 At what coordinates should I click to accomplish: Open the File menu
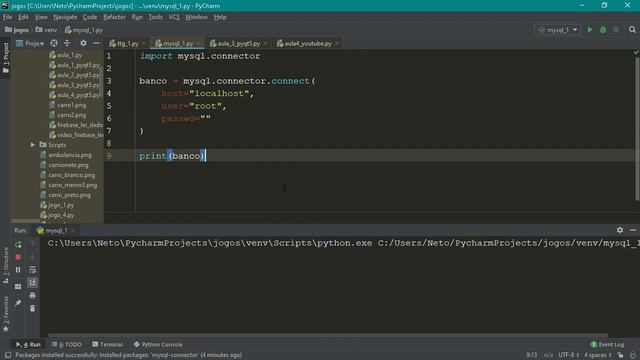point(7,17)
